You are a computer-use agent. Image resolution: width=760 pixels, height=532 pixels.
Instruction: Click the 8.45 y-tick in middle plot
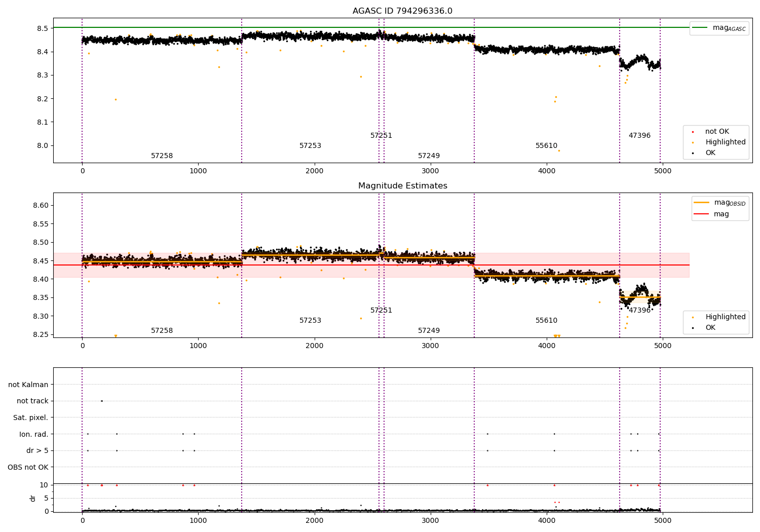[x=41, y=261]
